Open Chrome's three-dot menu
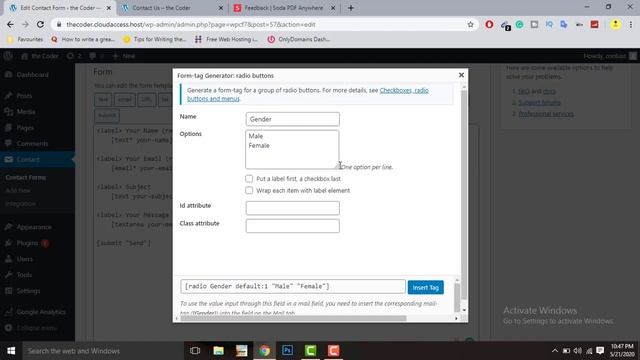The image size is (640, 360). [x=631, y=24]
